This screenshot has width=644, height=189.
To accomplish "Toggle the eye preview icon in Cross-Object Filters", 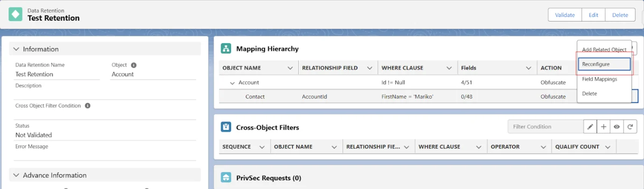I will (617, 127).
